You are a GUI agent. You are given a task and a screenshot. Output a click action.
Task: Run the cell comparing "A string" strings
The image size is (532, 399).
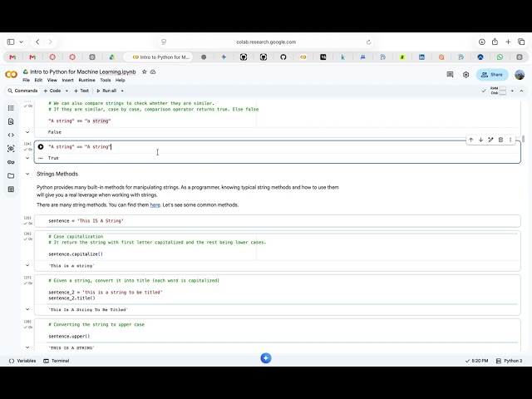41,147
